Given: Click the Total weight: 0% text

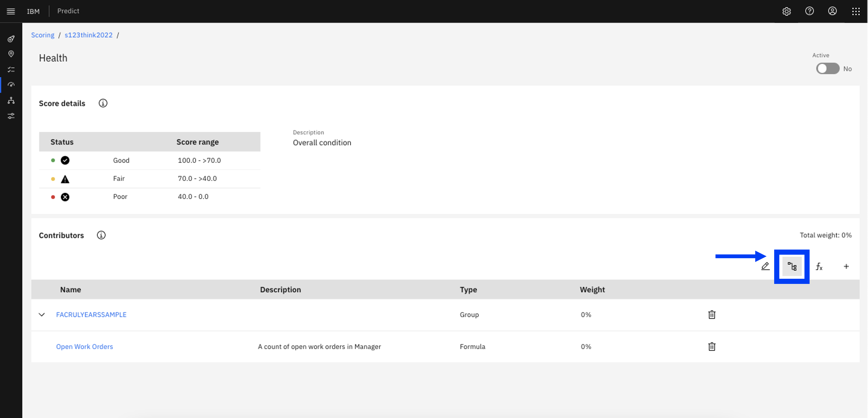Looking at the screenshot, I should [x=826, y=235].
